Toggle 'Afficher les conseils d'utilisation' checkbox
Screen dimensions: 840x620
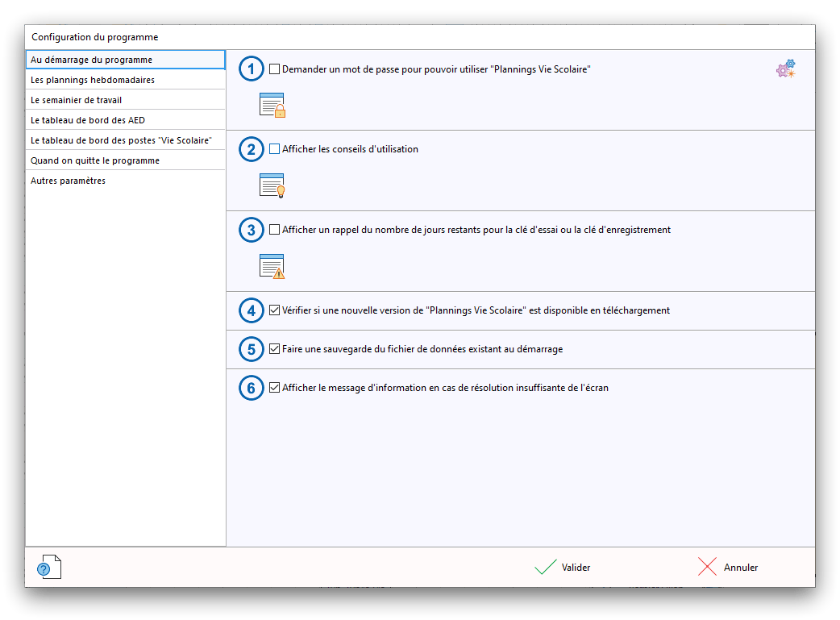coord(275,149)
